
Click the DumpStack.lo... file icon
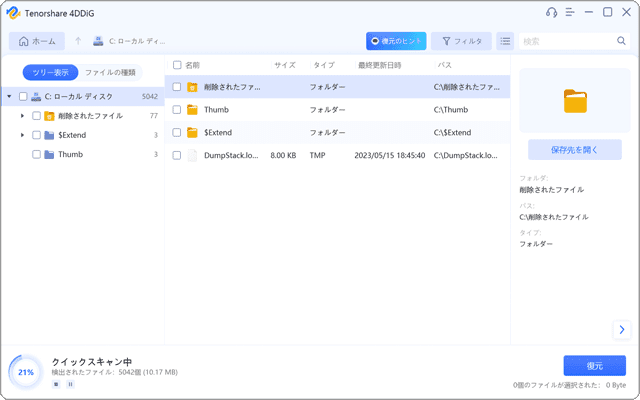coord(192,156)
